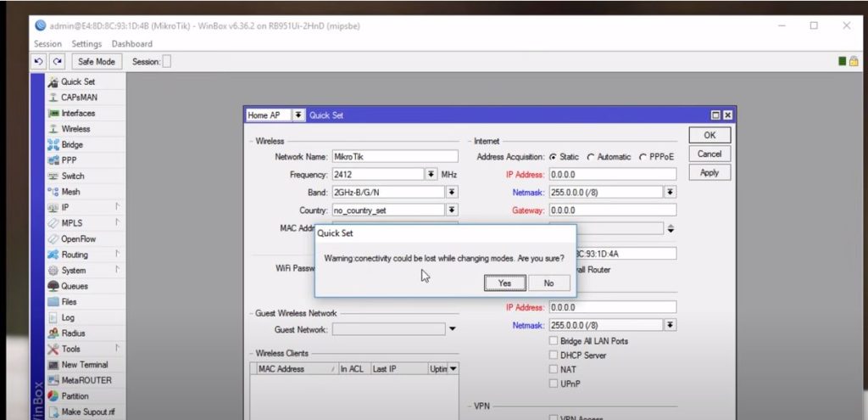The height and width of the screenshot is (420, 868).
Task: Open the Frequency dropdown arrow
Action: point(431,174)
